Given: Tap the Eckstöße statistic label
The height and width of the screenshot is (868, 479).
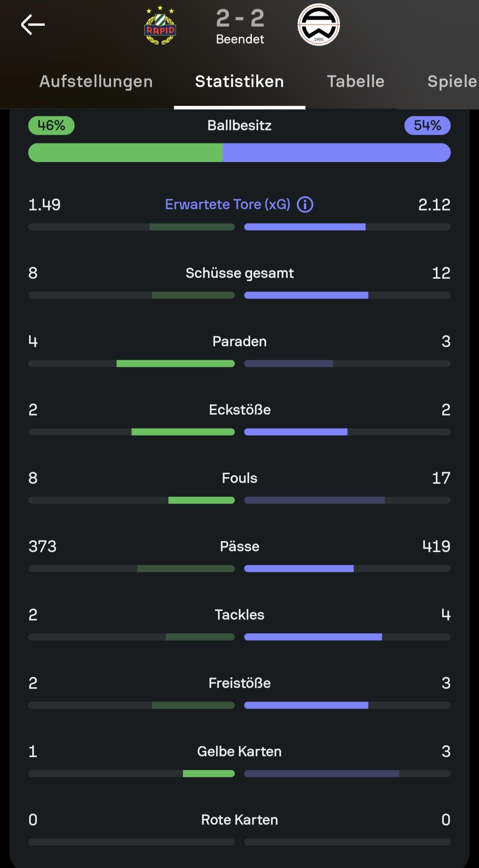Looking at the screenshot, I should [239, 410].
